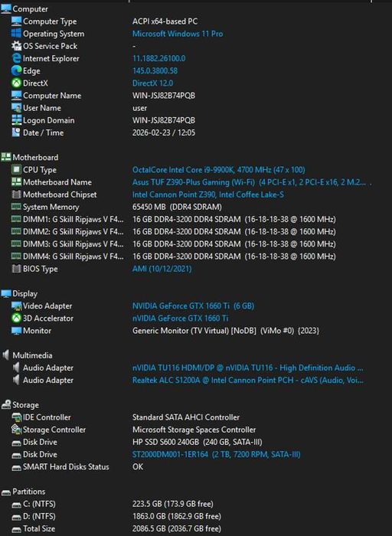Select the Microsoft Storage Spaces Controller value

tap(194, 430)
